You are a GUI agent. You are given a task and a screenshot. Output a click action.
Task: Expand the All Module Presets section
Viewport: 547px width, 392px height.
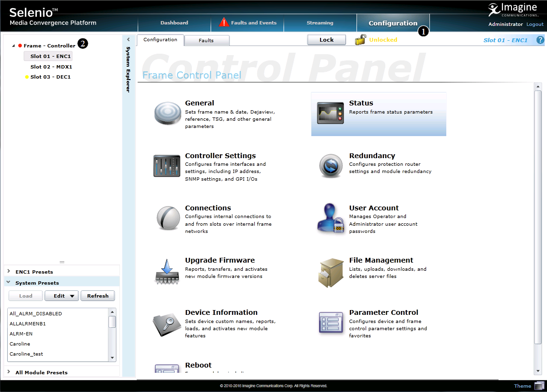[9, 372]
